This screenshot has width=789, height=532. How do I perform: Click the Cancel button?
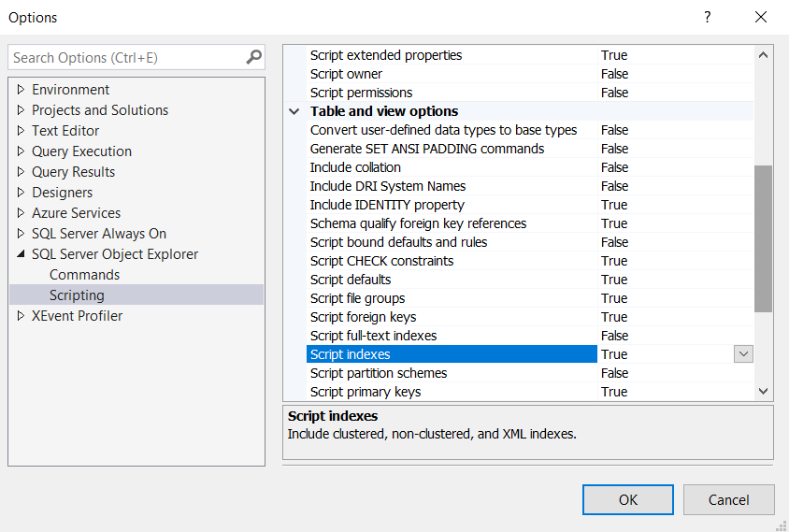(728, 500)
